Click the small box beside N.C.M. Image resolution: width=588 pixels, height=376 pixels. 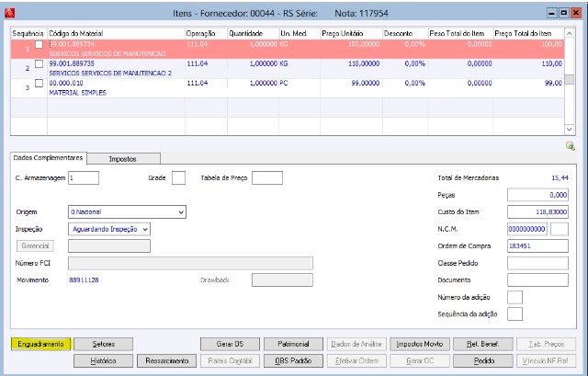560,229
